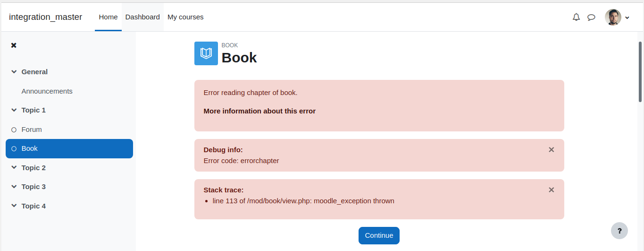Select the Book item in course index
This screenshot has width=644, height=251.
coord(69,148)
